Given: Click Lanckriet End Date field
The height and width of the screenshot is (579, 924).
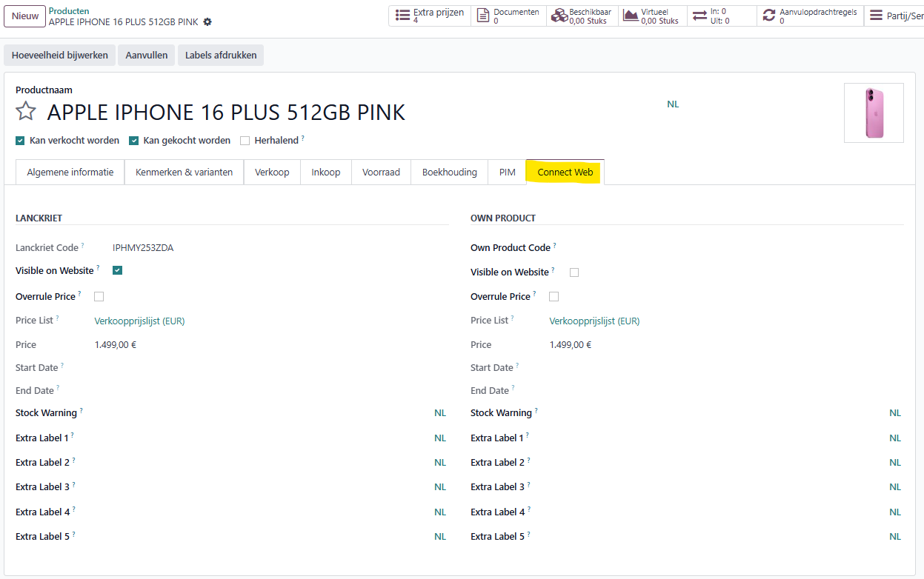Looking at the screenshot, I should tap(271, 390).
